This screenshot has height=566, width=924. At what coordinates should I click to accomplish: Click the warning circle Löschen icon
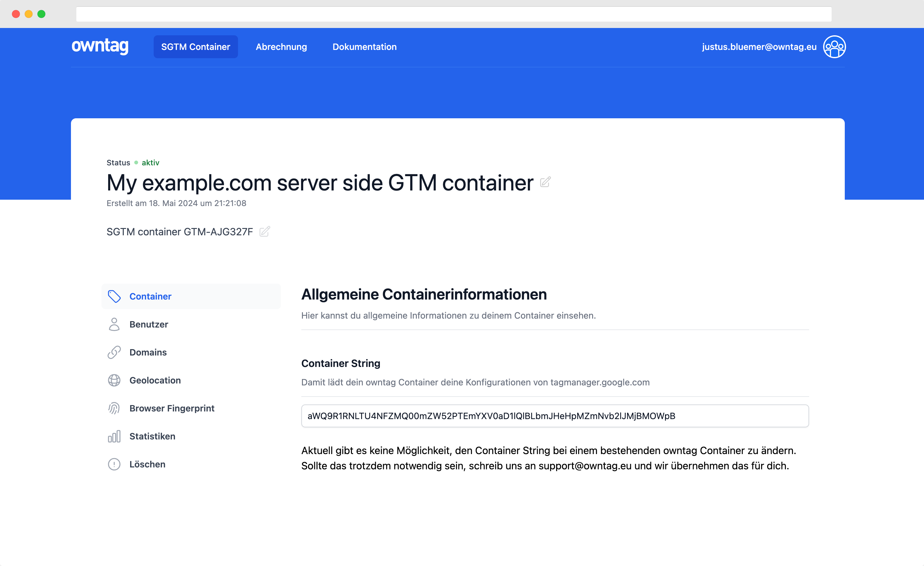pos(114,465)
